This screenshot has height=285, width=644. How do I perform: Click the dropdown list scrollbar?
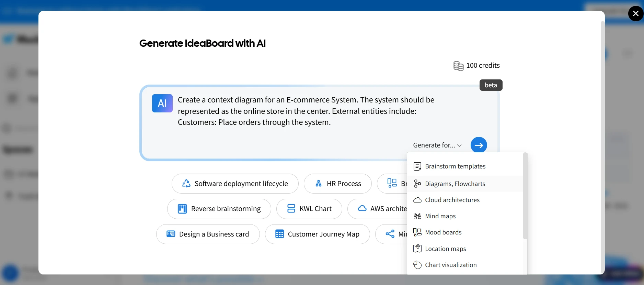pyautogui.click(x=525, y=197)
